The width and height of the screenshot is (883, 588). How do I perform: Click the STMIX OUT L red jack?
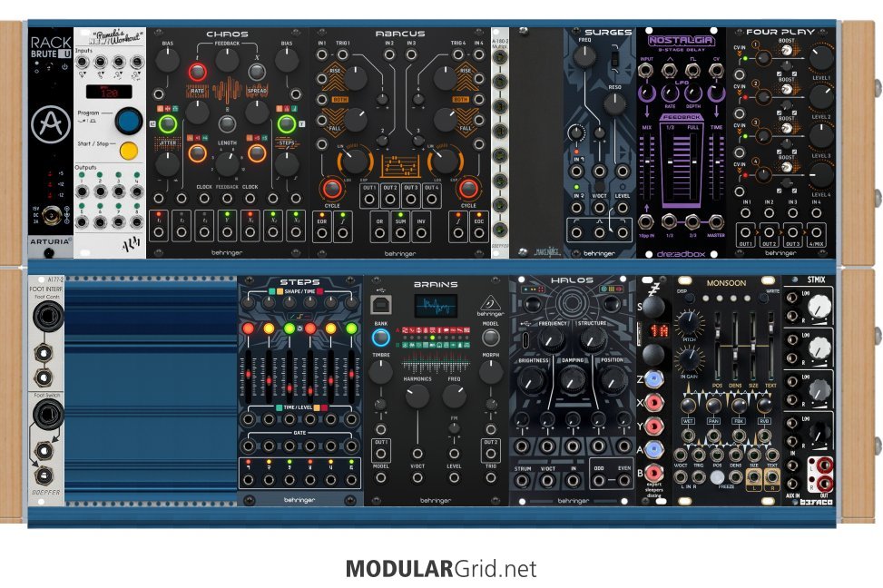click(x=824, y=465)
